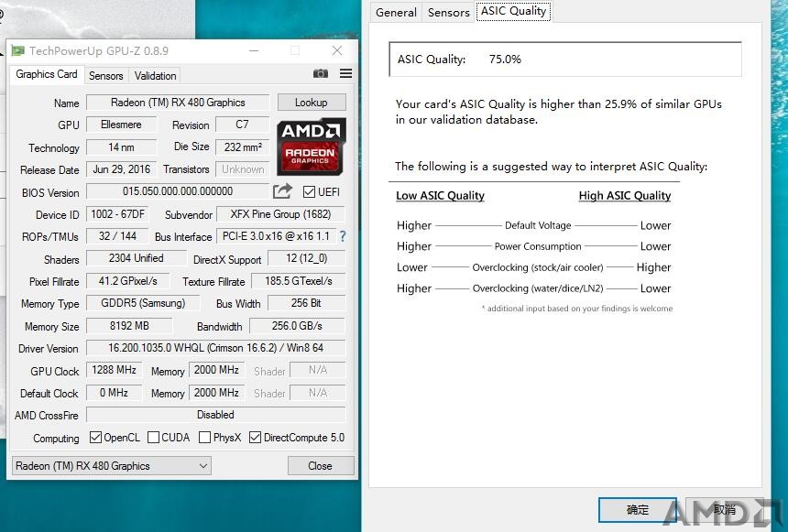Click the Technology field 14 nm
788x532 pixels.
(x=121, y=147)
